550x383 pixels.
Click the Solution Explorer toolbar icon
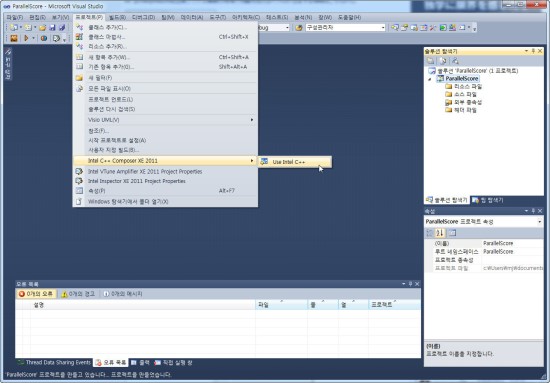(395, 27)
